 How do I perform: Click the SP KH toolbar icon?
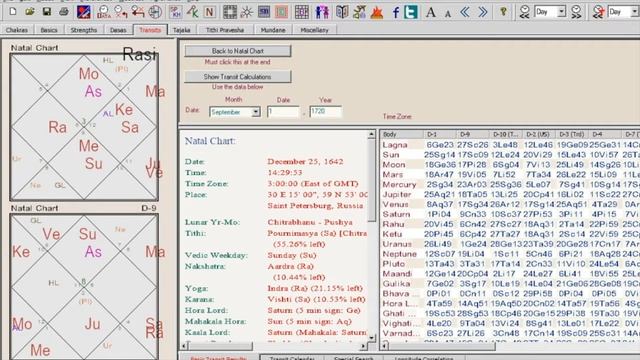176,12
